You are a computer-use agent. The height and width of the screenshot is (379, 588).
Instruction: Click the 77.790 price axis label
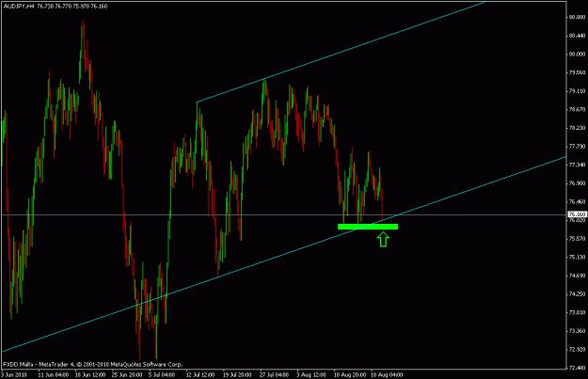pyautogui.click(x=577, y=146)
